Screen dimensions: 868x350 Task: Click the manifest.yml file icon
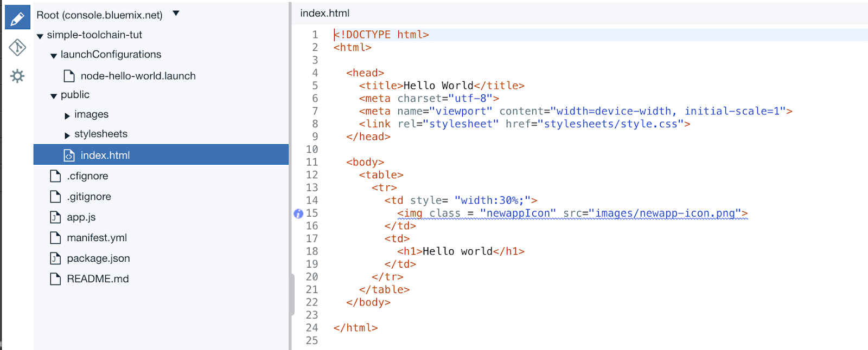55,238
